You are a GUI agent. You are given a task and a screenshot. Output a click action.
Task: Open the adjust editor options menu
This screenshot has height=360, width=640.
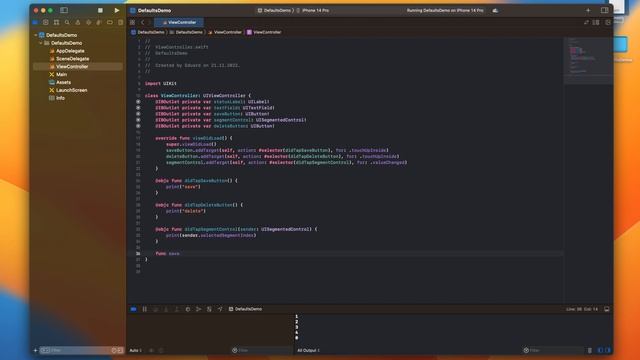click(x=596, y=22)
